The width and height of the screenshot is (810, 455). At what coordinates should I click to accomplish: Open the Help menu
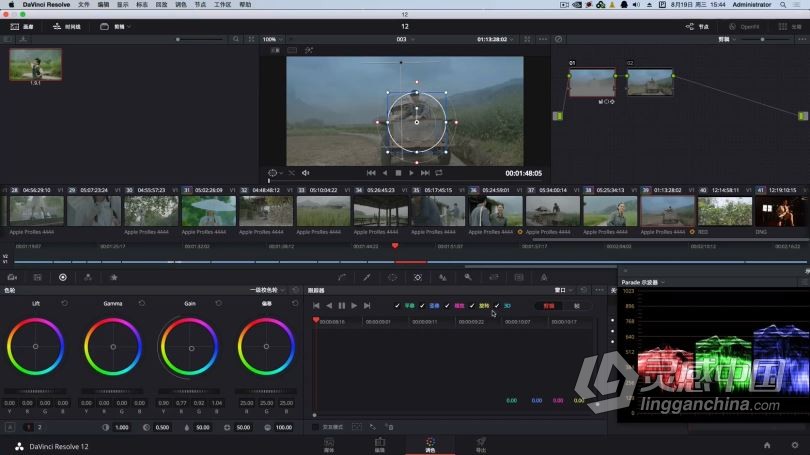(x=245, y=5)
